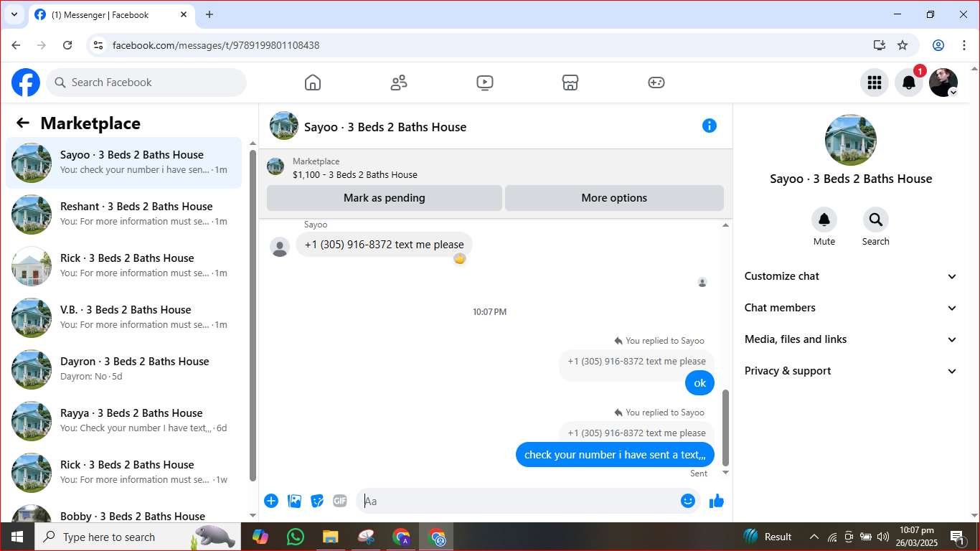Open Reshant conversation in list
Viewport: 980px width, 551px height.
[x=124, y=215]
